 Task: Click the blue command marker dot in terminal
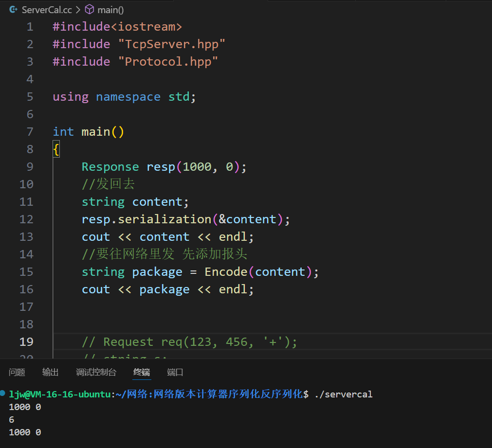click(3, 393)
